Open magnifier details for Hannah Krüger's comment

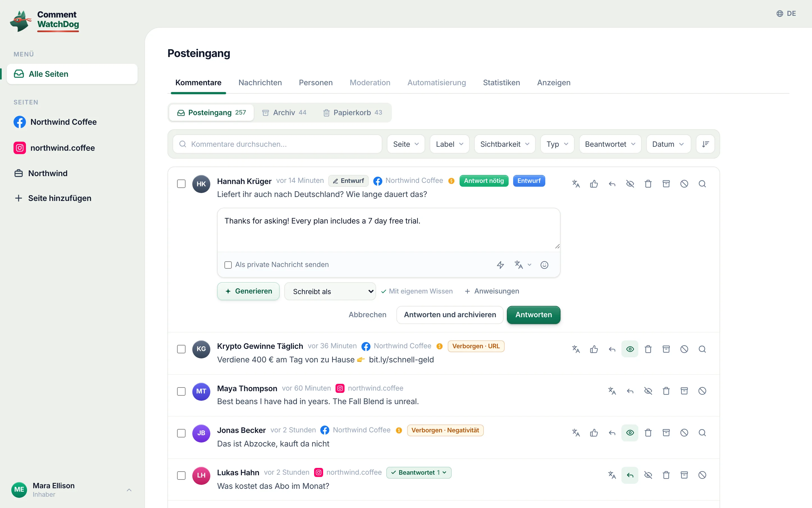[x=702, y=184]
